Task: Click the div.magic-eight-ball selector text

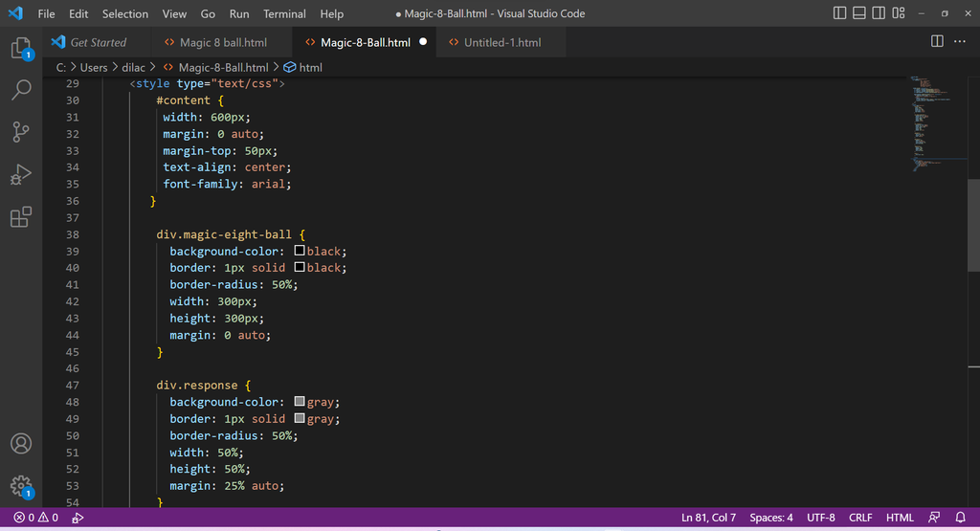Action: pyautogui.click(x=224, y=234)
